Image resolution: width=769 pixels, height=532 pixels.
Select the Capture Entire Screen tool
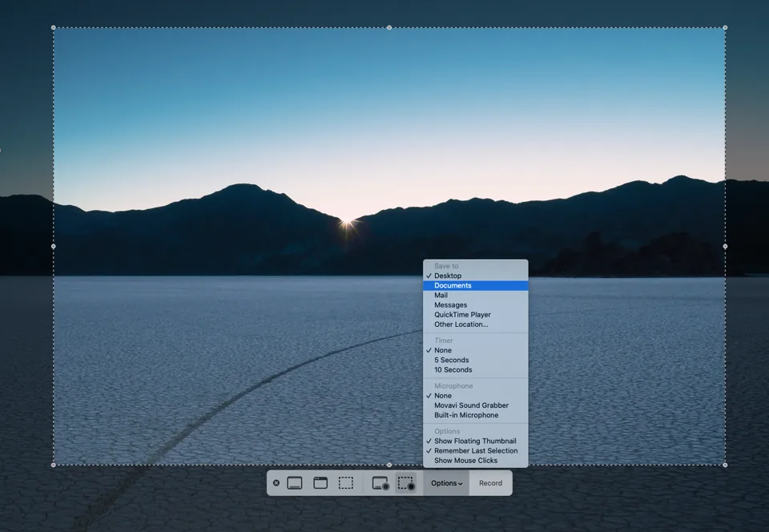294,482
